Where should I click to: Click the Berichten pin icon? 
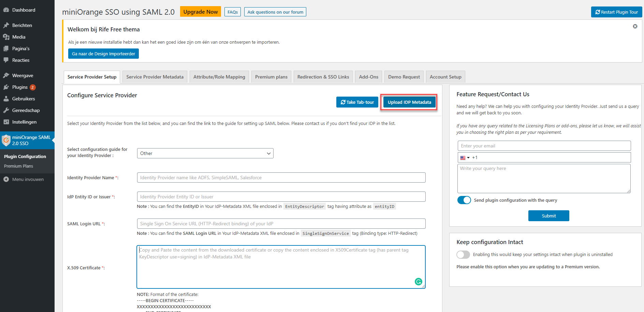tap(6, 25)
